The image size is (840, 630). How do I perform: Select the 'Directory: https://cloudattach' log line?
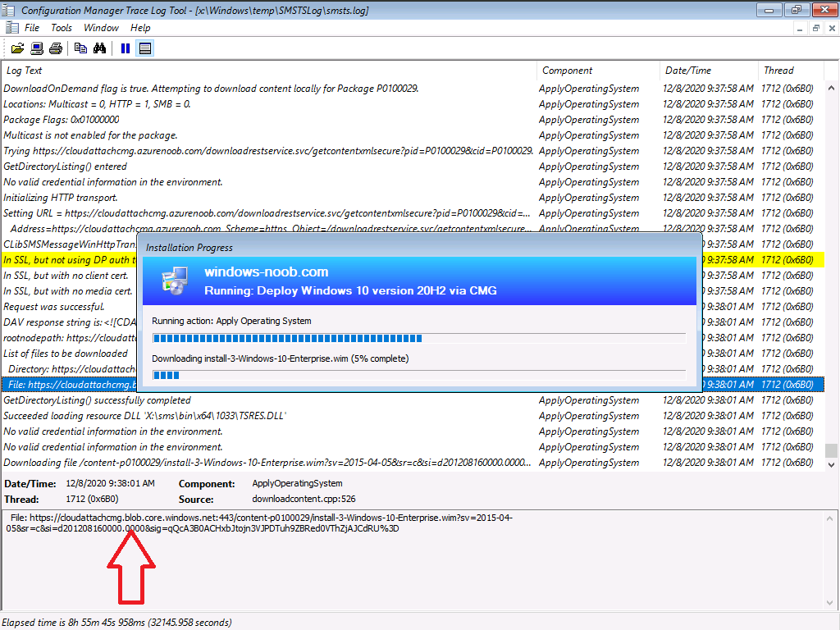tap(70, 369)
